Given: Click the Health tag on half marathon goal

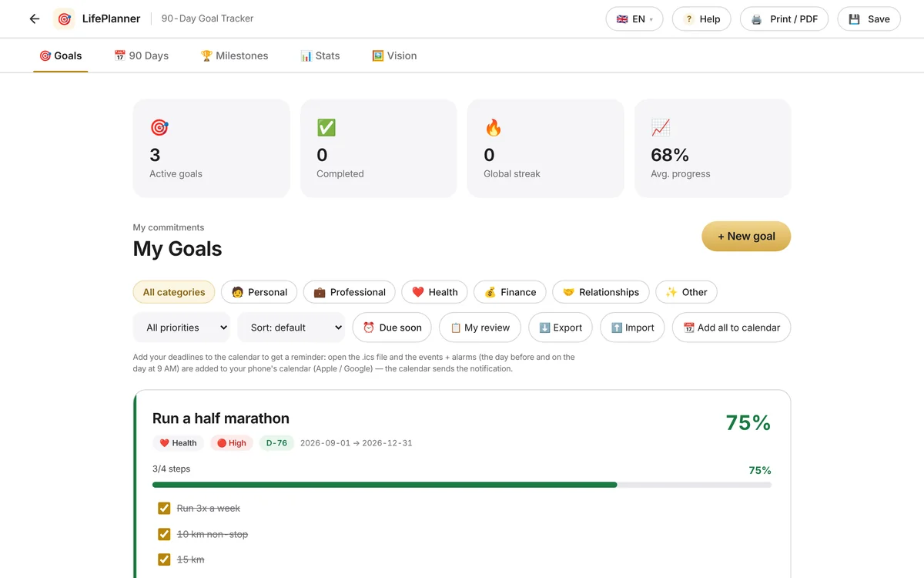Looking at the screenshot, I should [x=178, y=443].
